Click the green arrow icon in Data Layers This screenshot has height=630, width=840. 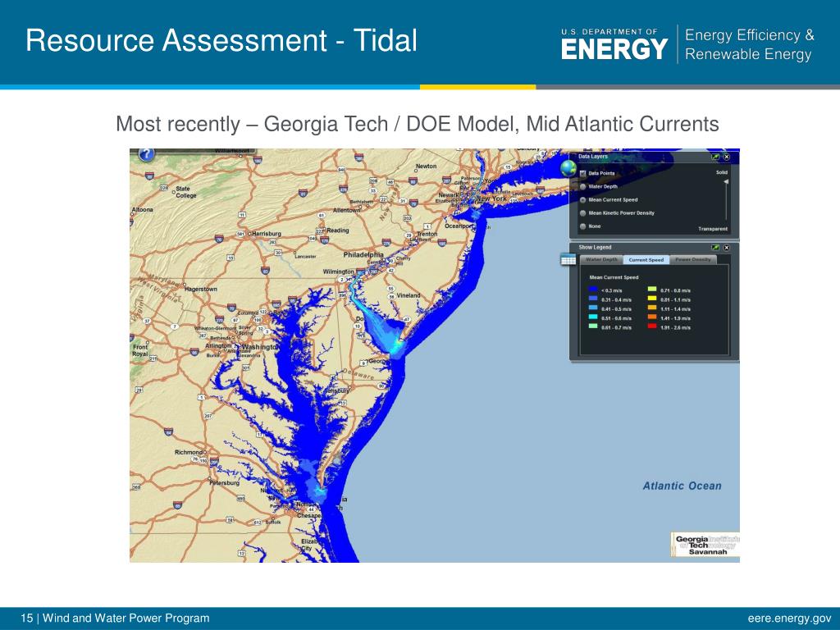click(x=714, y=157)
